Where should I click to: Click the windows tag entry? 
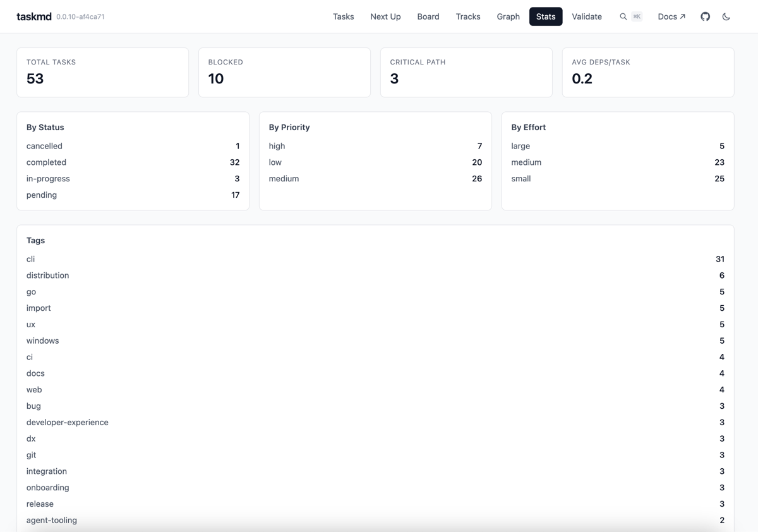(x=375, y=341)
